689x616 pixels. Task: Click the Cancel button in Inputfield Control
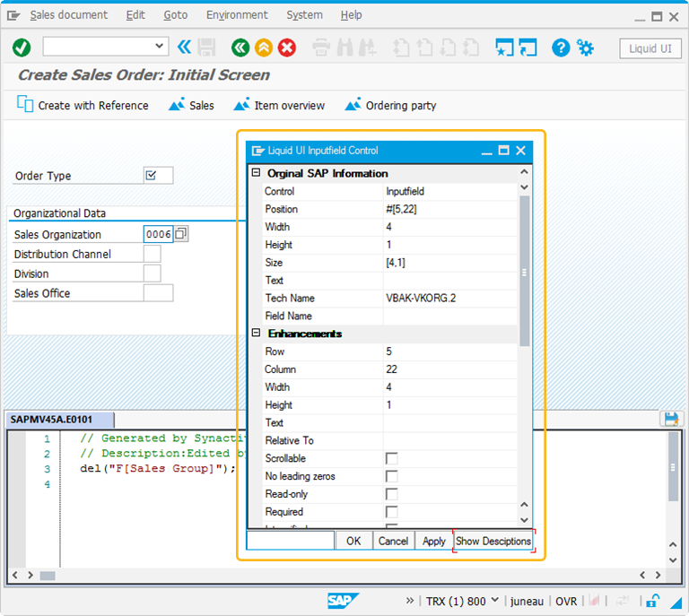tap(393, 541)
